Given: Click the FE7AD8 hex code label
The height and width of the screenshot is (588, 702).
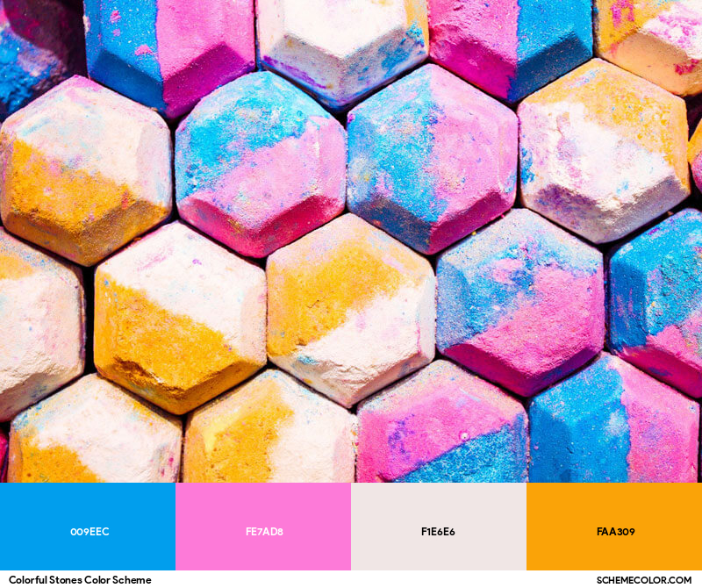Looking at the screenshot, I should pyautogui.click(x=264, y=532).
